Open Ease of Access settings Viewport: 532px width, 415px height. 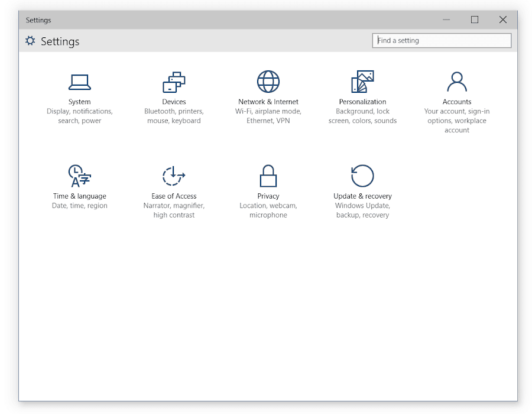click(x=174, y=183)
